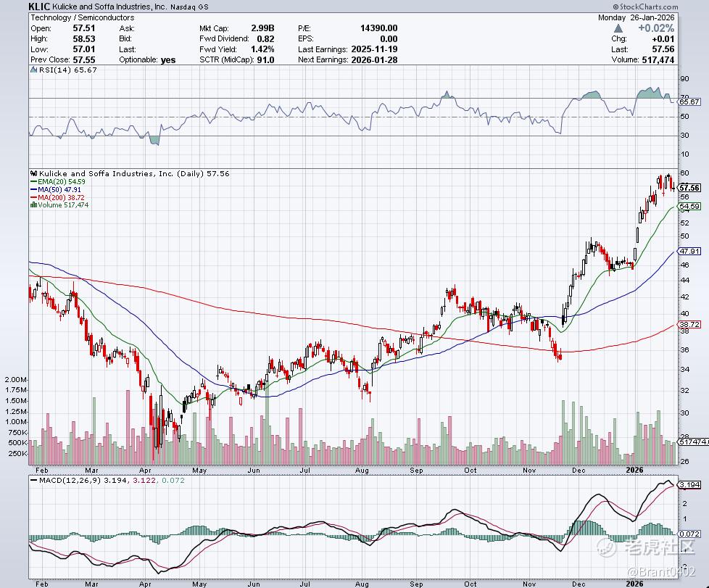Select the MA(50) 47.91 legend entry
Image resolution: width=709 pixels, height=588 pixels.
point(56,189)
